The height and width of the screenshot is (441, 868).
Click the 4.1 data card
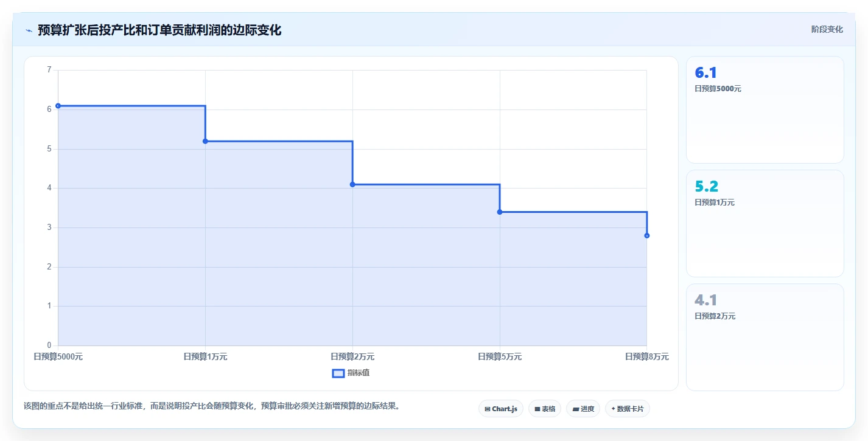tap(765, 337)
